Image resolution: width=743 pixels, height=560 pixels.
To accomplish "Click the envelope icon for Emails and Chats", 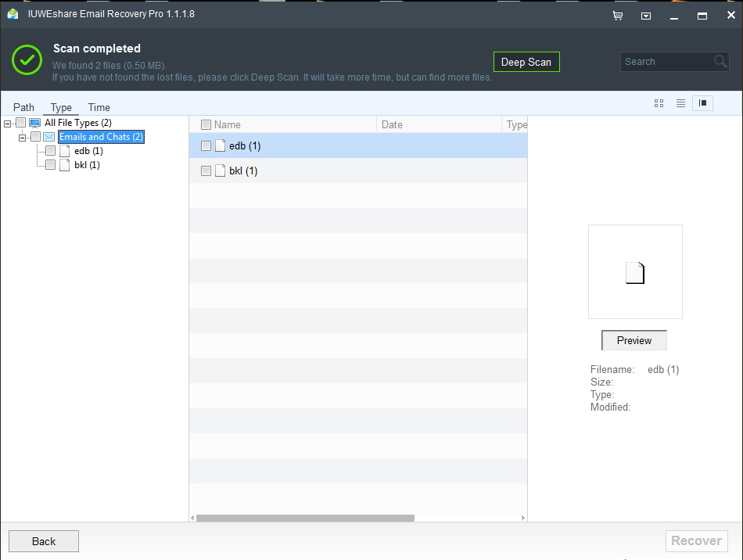I will [x=48, y=137].
